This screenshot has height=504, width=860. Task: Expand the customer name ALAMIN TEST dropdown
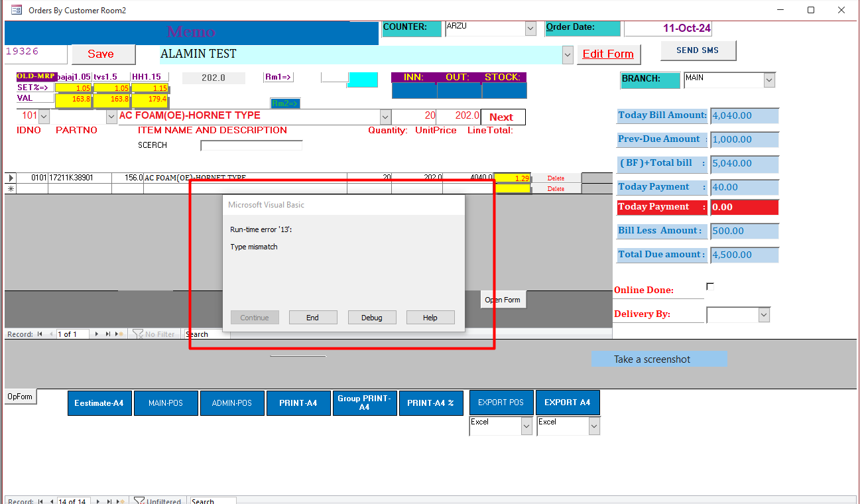point(568,54)
